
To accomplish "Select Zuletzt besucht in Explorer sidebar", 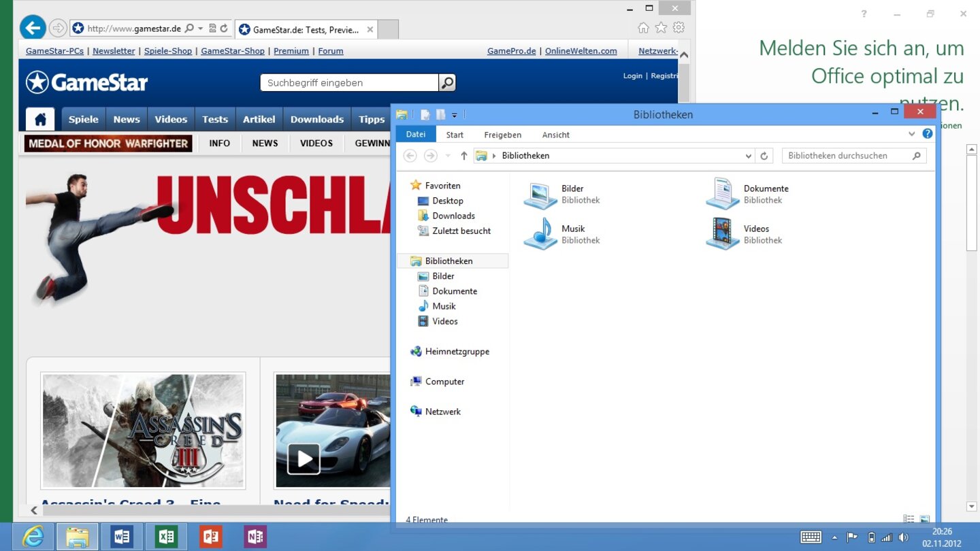I will [x=455, y=231].
